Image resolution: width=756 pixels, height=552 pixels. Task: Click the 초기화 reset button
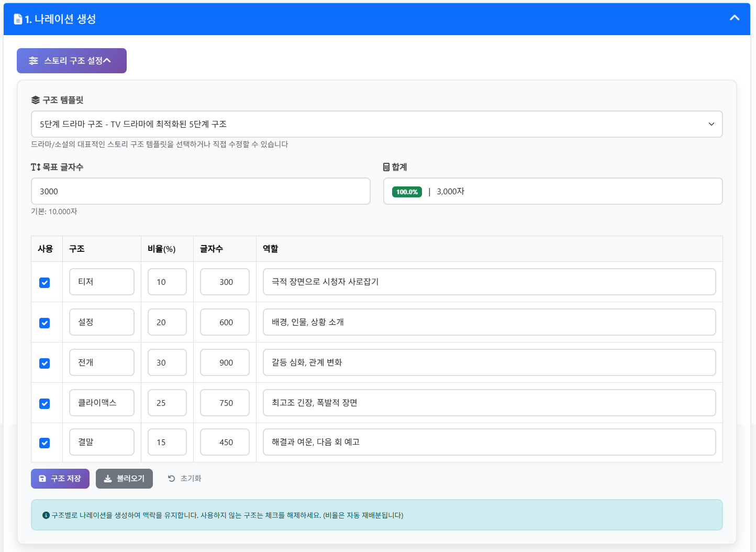click(184, 479)
